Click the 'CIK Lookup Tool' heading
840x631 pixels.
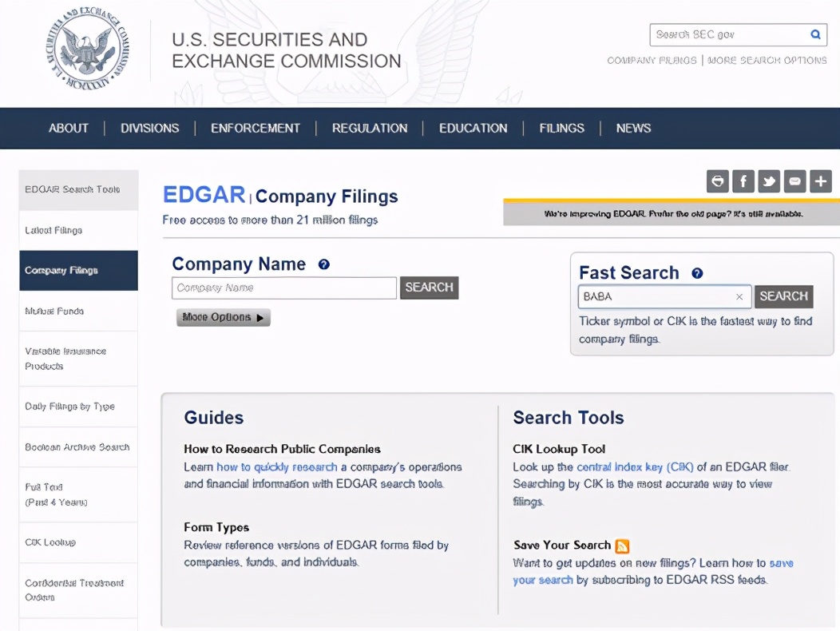click(x=559, y=449)
